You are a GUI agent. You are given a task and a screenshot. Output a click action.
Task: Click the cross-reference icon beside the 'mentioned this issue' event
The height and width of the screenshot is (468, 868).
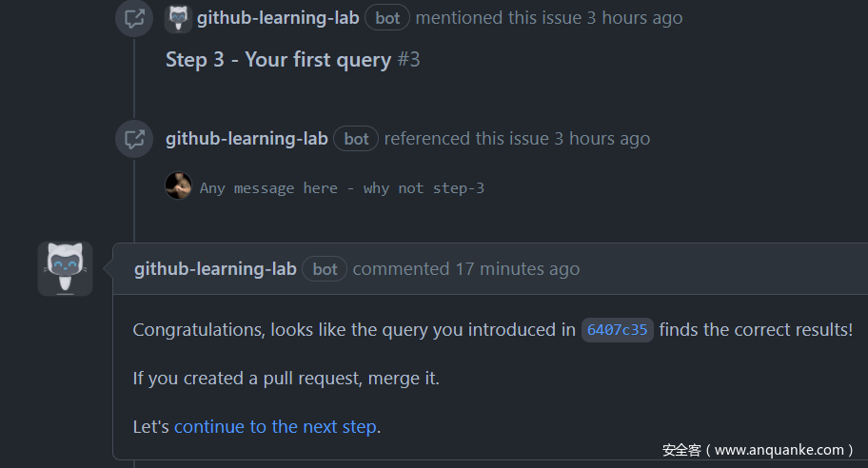(x=134, y=18)
